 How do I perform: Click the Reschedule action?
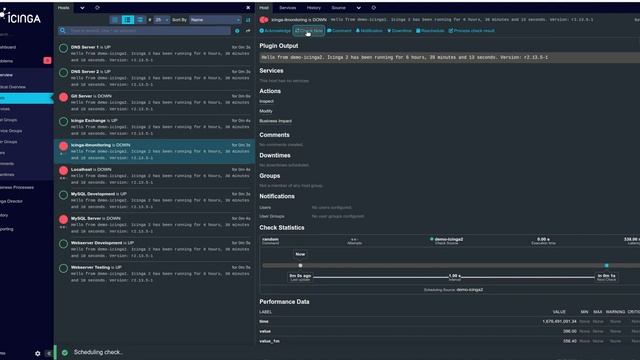click(x=430, y=31)
